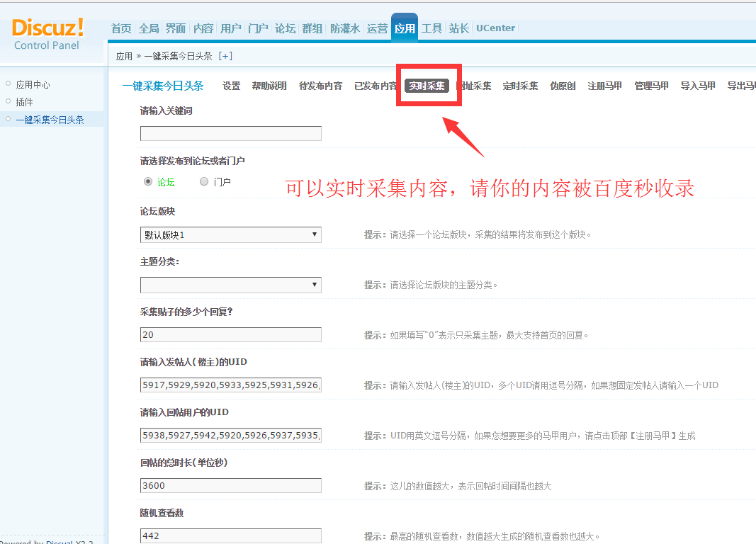
Task: Switch to the 注册马甲 tab
Action: click(x=604, y=86)
